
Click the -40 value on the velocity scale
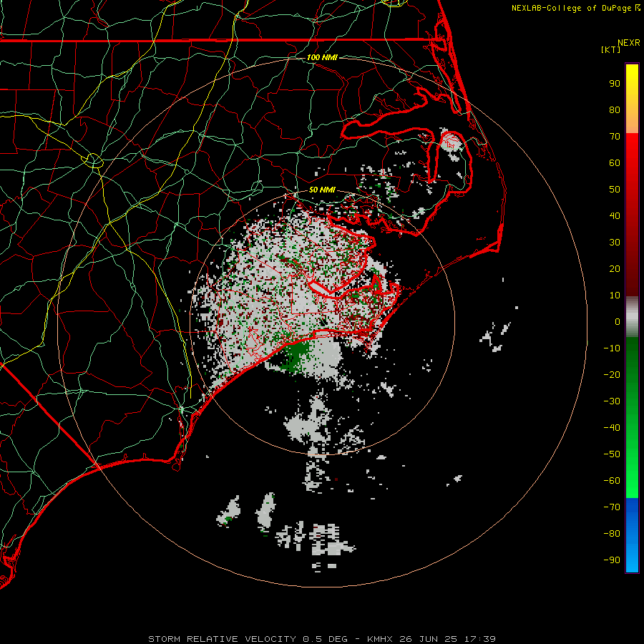tap(612, 428)
